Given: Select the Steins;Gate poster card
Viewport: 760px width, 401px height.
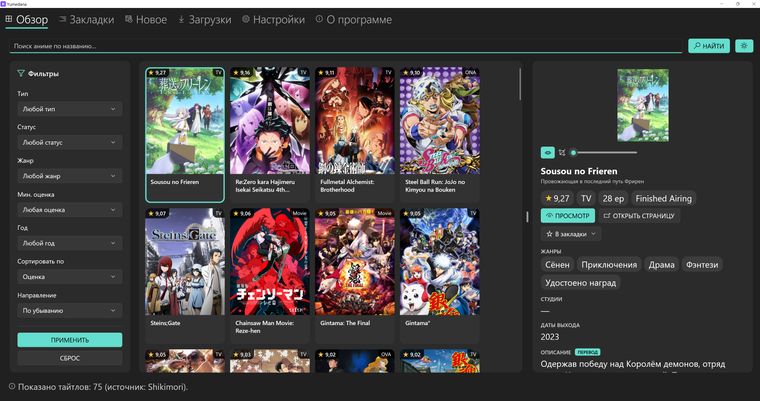Looking at the screenshot, I should 185,275.
